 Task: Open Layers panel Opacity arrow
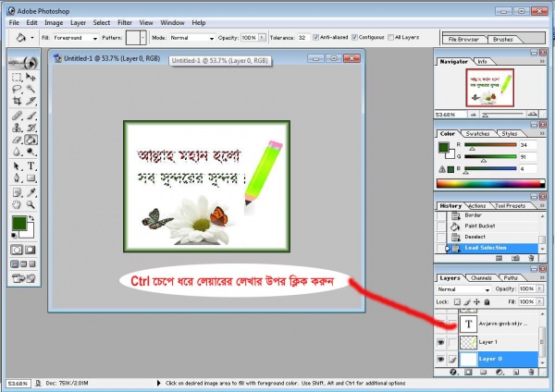pyautogui.click(x=540, y=288)
